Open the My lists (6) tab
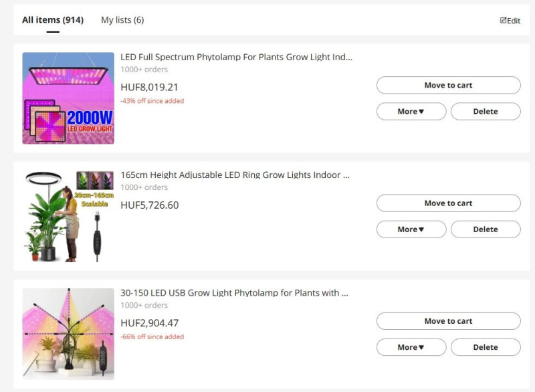This screenshot has width=535, height=392. coord(122,20)
